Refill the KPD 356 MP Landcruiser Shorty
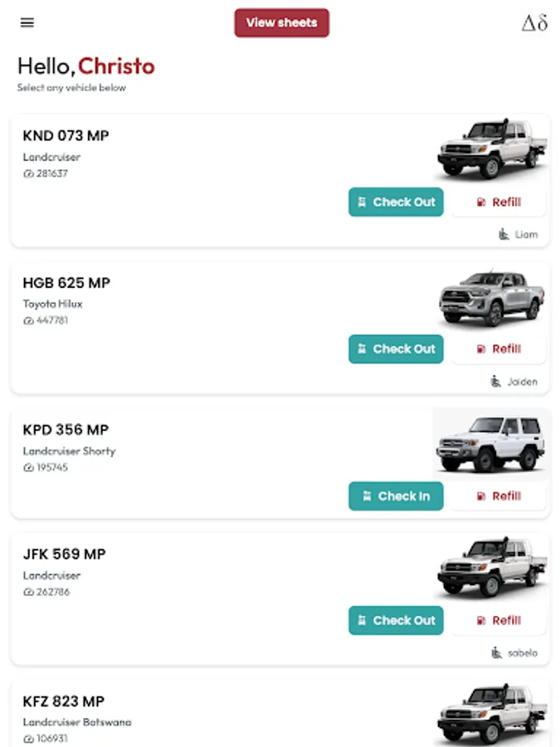Screen dimensions: 560x747 (x=499, y=496)
